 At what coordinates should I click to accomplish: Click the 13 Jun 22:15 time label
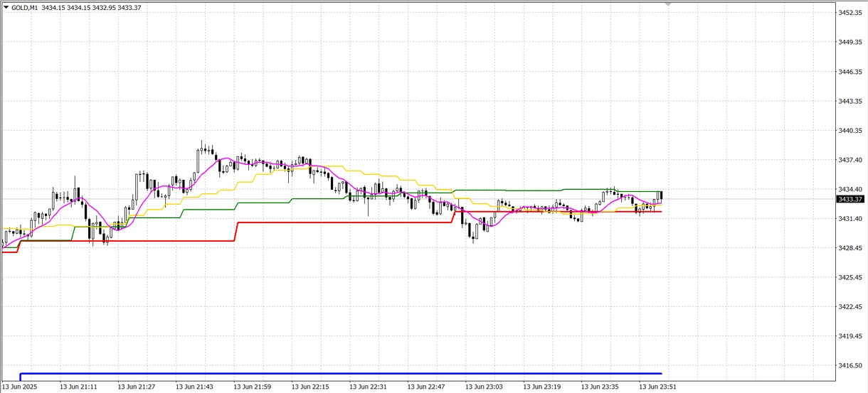tap(310, 387)
